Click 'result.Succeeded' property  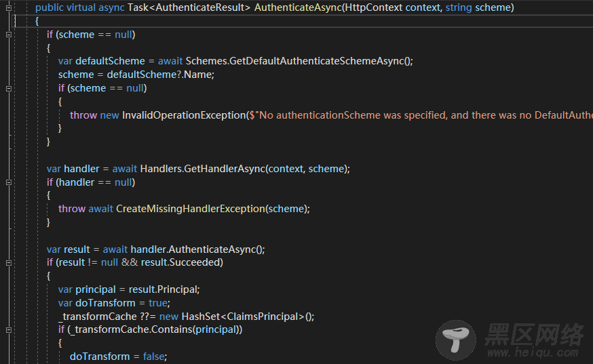tap(180, 262)
